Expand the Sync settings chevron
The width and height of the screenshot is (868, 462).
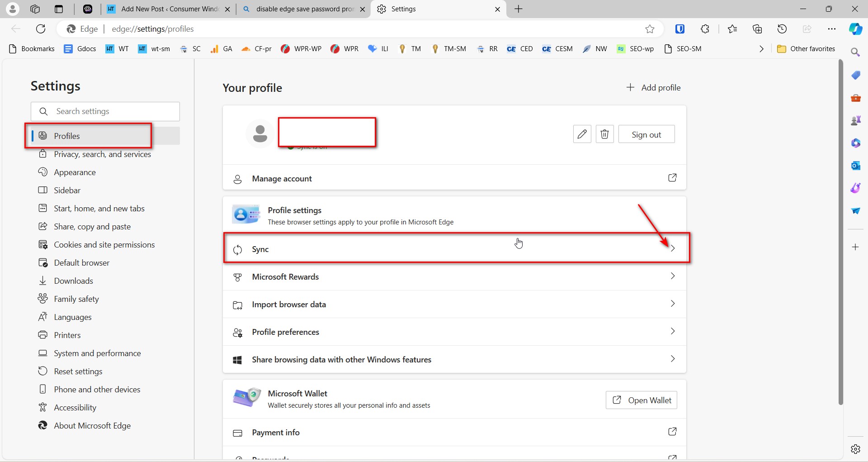click(673, 248)
